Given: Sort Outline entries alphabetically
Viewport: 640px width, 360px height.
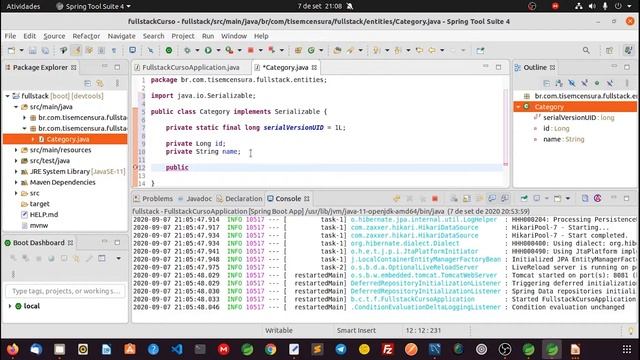Looking at the screenshot, I should pyautogui.click(x=559, y=83).
